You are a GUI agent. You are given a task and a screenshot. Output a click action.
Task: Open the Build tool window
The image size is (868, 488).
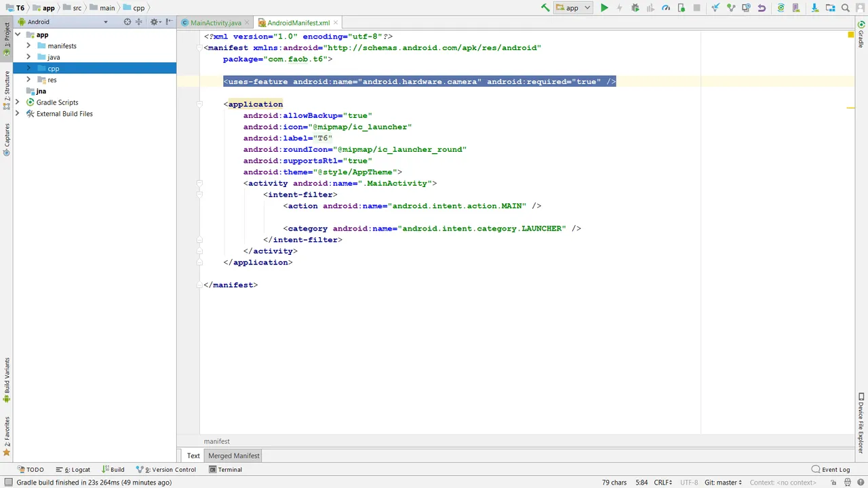coord(113,470)
